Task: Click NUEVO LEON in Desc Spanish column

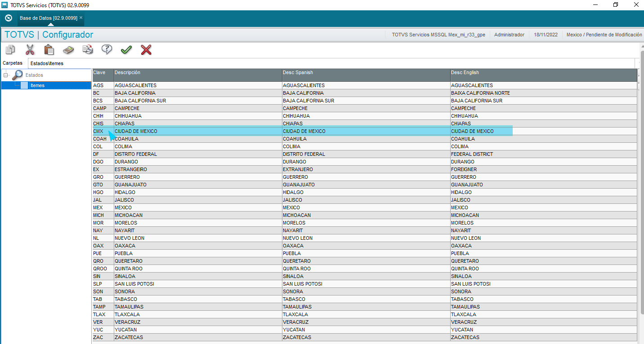Action: pyautogui.click(x=366, y=238)
